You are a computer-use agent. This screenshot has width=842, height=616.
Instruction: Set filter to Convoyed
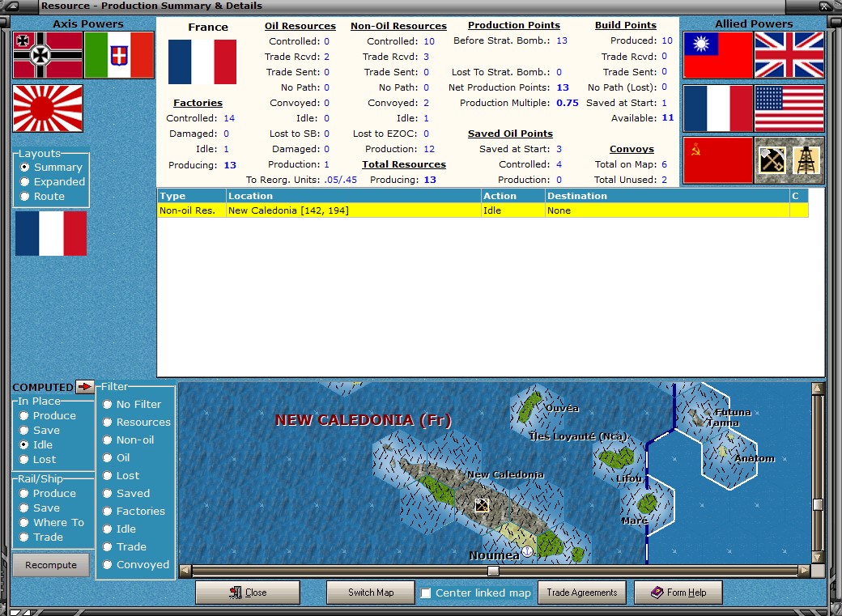click(108, 564)
